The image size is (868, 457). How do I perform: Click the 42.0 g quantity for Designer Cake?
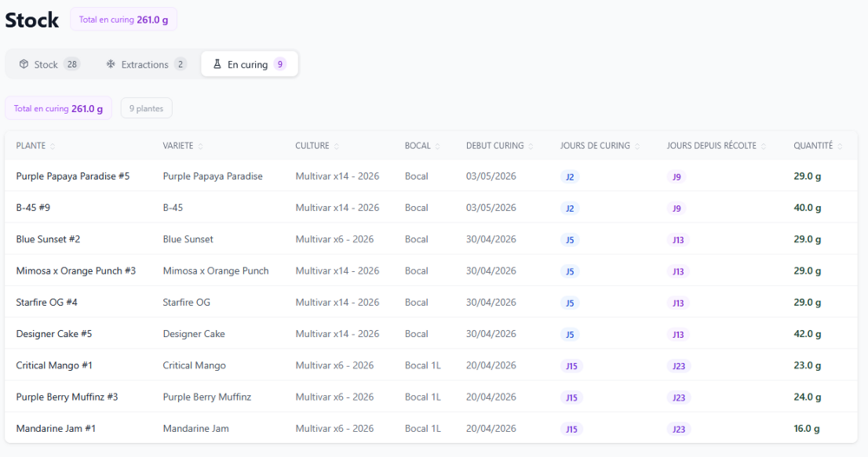(807, 334)
